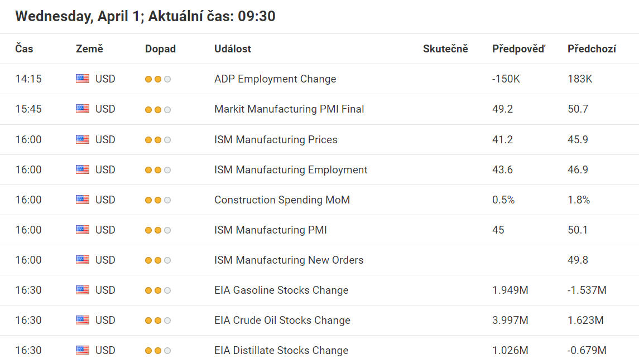Click the flag in EIA Crude Oil row
This screenshot has height=364, width=639.
coord(83,320)
